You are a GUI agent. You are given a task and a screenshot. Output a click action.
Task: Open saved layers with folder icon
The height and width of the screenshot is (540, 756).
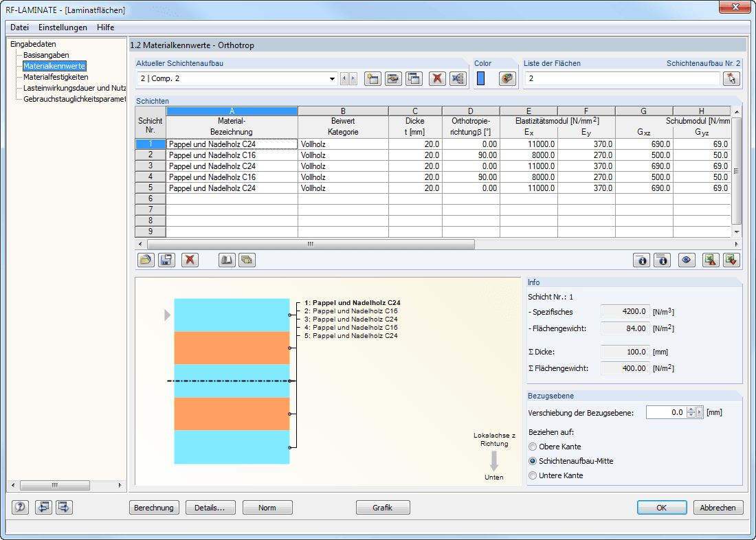tap(146, 260)
